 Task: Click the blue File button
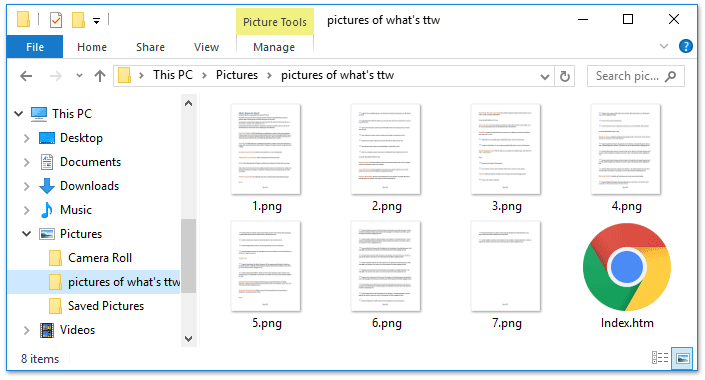click(x=35, y=47)
